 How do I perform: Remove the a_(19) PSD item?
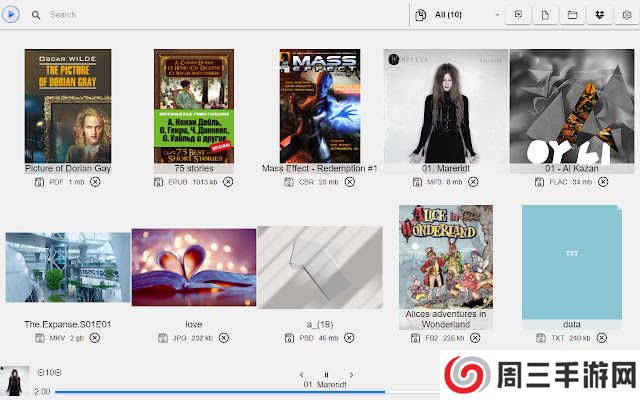pyautogui.click(x=349, y=338)
